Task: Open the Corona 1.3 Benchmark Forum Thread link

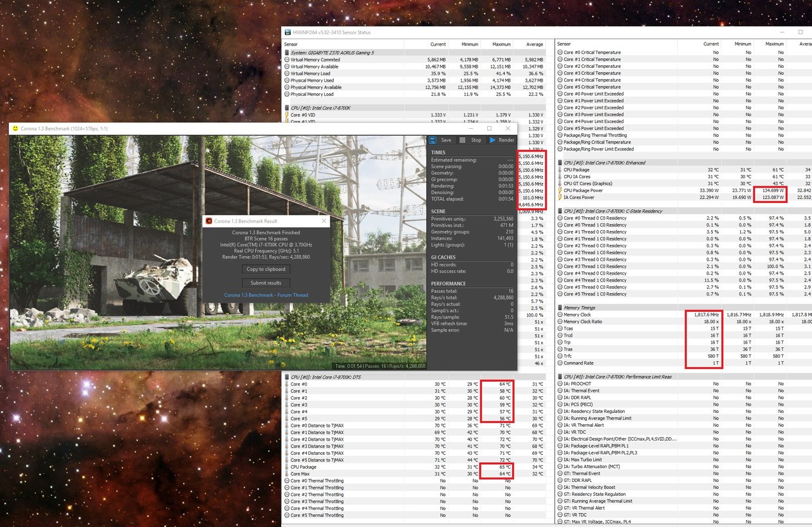Action: pos(266,295)
